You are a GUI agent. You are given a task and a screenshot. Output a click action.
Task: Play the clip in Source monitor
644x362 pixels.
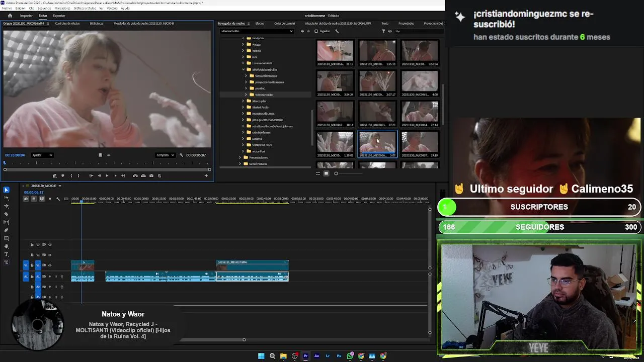tap(107, 175)
